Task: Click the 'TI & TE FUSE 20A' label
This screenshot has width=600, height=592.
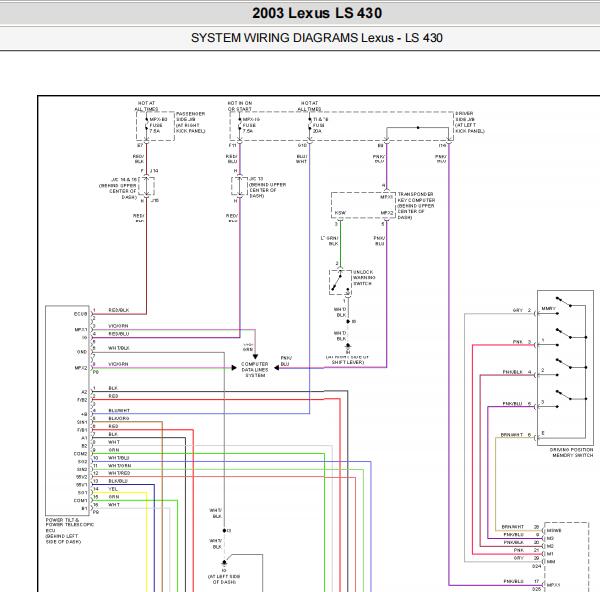Action: click(321, 125)
